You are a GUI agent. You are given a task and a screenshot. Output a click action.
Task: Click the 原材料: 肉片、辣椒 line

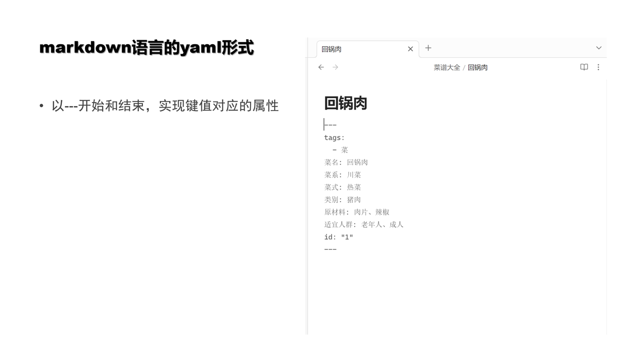pos(357,212)
